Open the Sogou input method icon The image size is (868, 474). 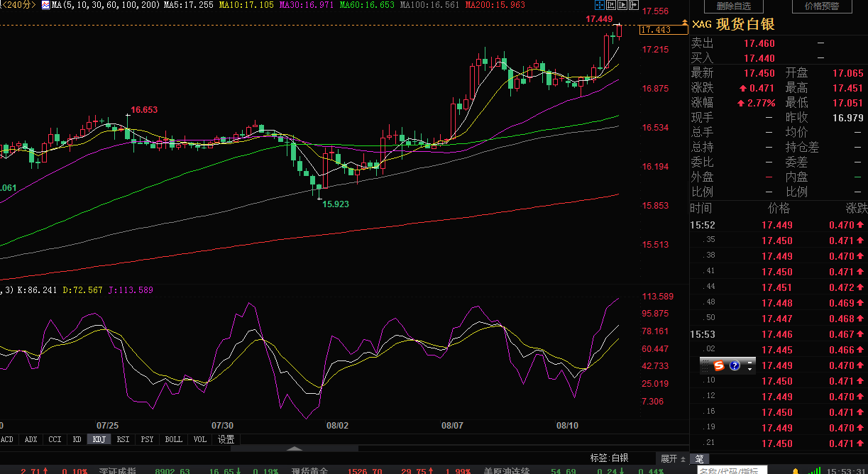[x=719, y=365]
